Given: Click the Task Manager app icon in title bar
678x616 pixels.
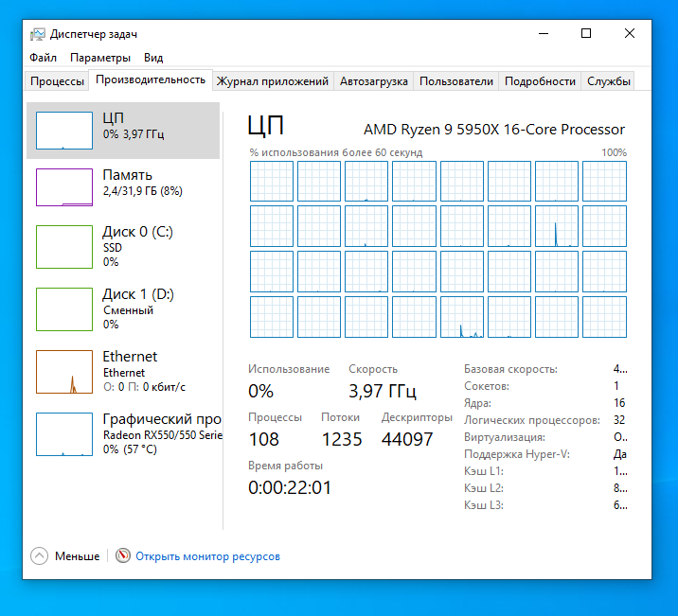Looking at the screenshot, I should tap(38, 34).
